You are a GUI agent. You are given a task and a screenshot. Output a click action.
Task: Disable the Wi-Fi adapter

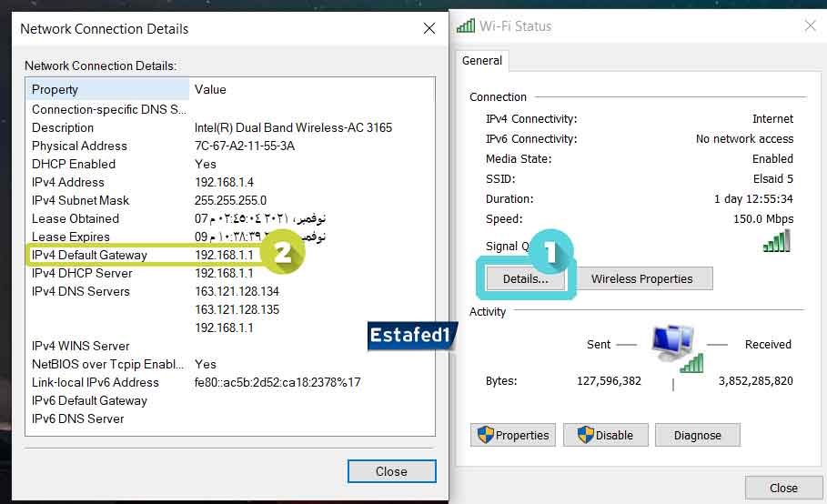(x=605, y=435)
